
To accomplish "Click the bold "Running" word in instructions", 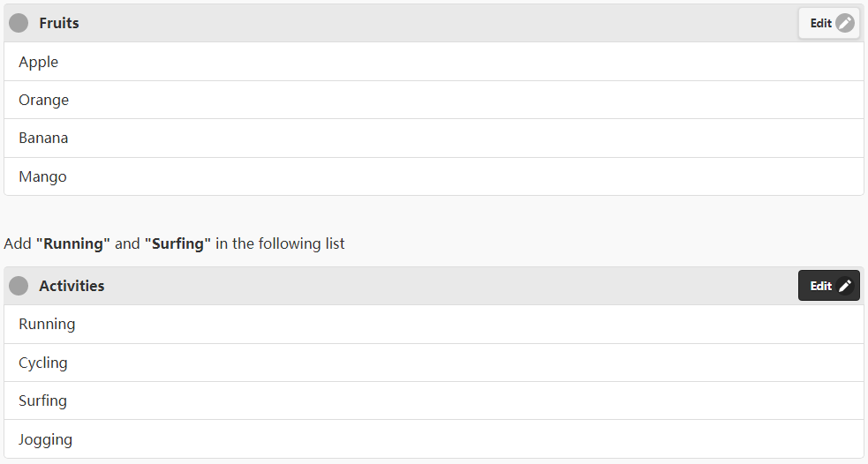I will (73, 243).
